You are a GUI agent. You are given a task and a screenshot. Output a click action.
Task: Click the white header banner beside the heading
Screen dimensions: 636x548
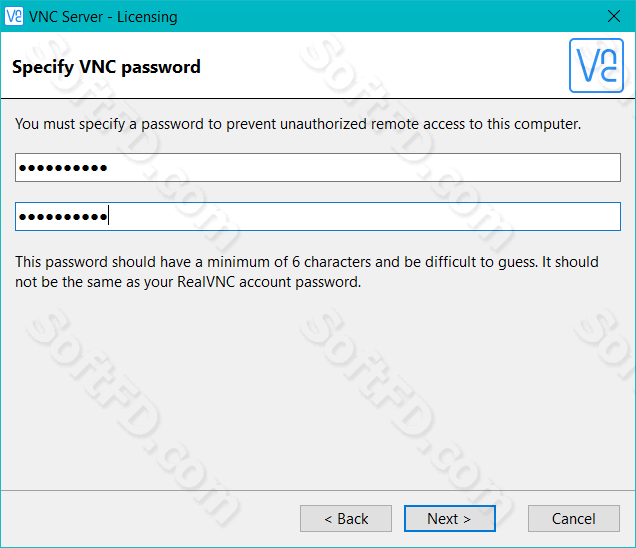tap(381, 66)
